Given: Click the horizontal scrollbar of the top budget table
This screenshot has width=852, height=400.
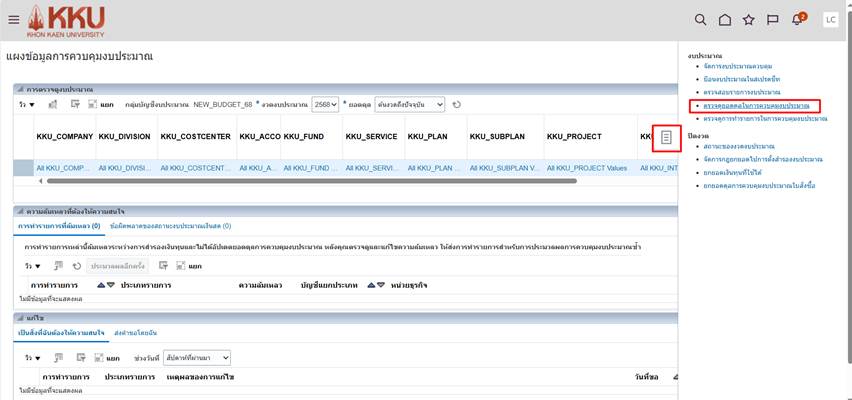Looking at the screenshot, I should pyautogui.click(x=312, y=181).
